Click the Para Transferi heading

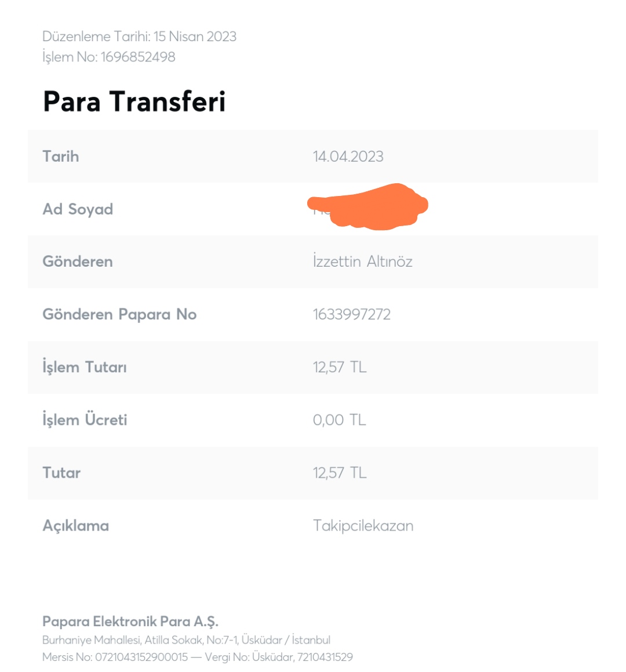134,101
